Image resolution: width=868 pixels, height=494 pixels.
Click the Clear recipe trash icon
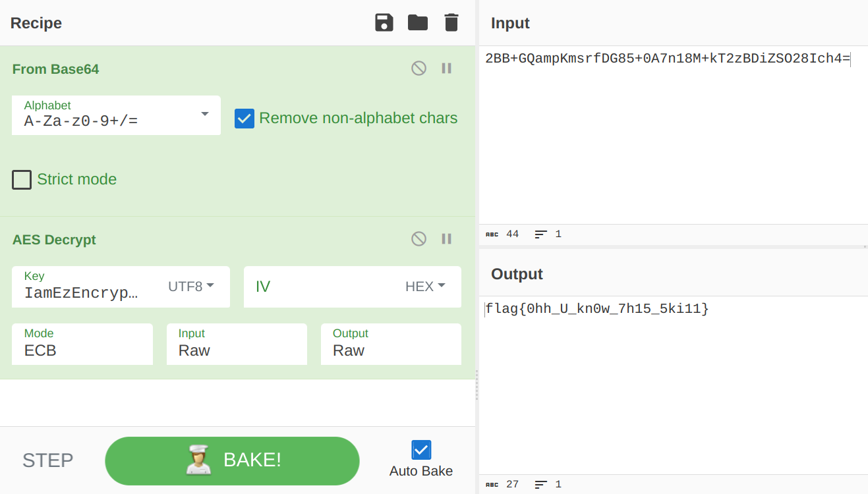(451, 23)
